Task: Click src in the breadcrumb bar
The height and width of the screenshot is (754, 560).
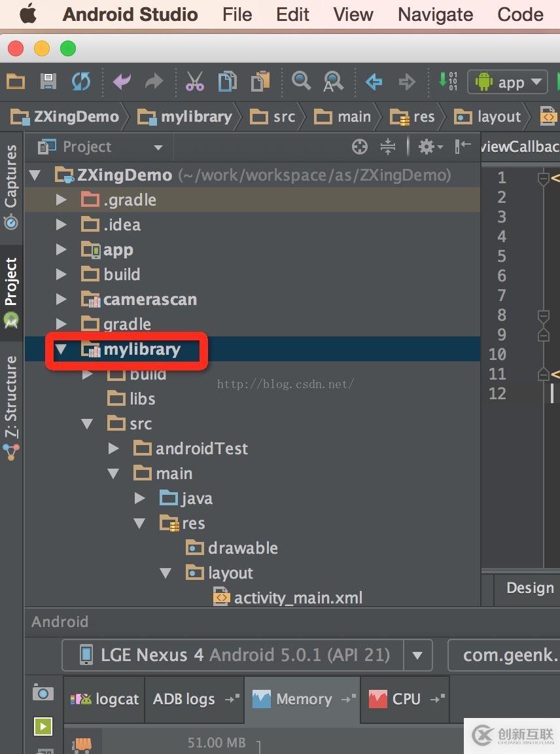Action: pos(273,117)
